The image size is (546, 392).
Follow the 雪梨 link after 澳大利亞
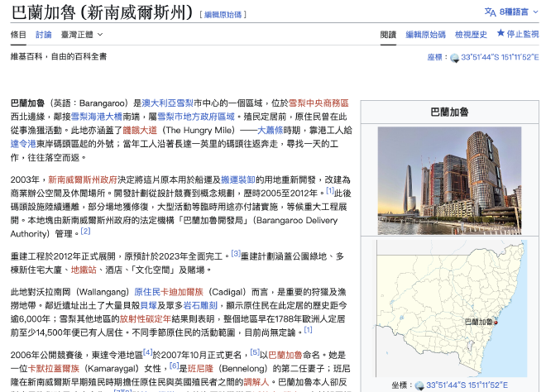(185, 103)
